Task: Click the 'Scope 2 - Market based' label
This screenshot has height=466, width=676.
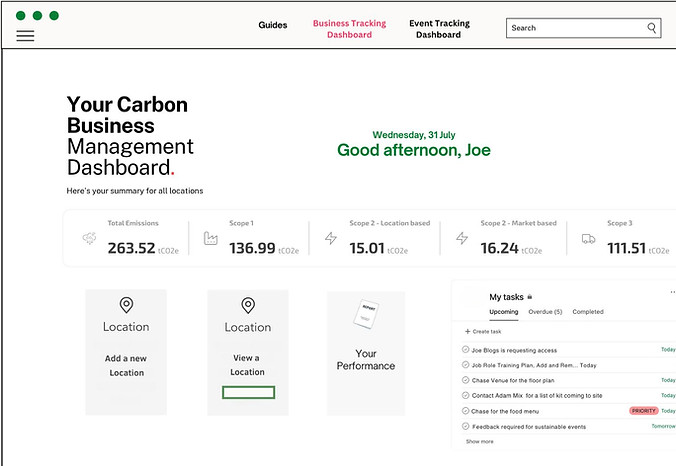Action: point(518,223)
